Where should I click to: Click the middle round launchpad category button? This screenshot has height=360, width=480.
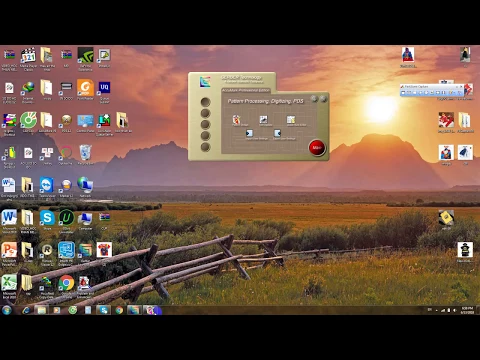(x=205, y=124)
